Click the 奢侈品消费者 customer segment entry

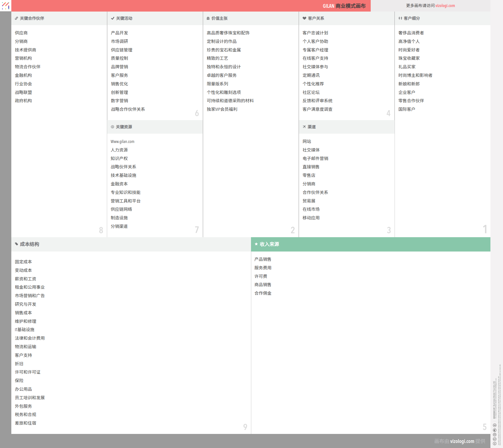coord(411,33)
